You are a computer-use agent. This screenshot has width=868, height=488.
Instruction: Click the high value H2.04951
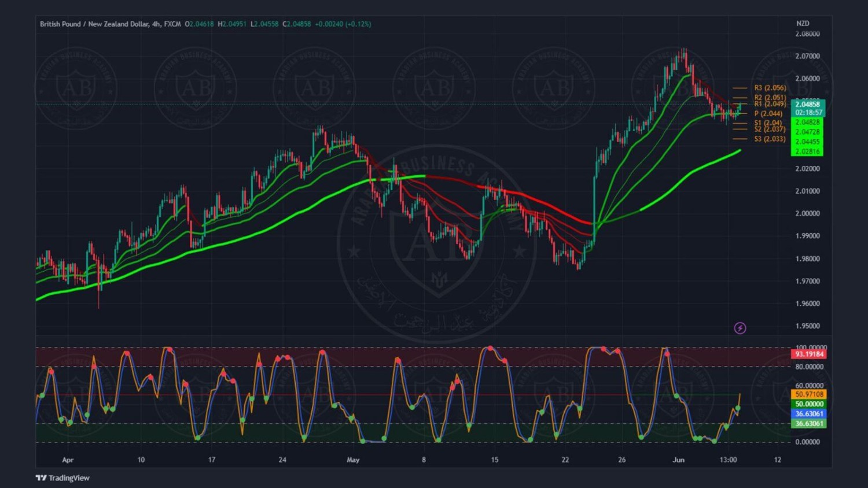[232, 24]
